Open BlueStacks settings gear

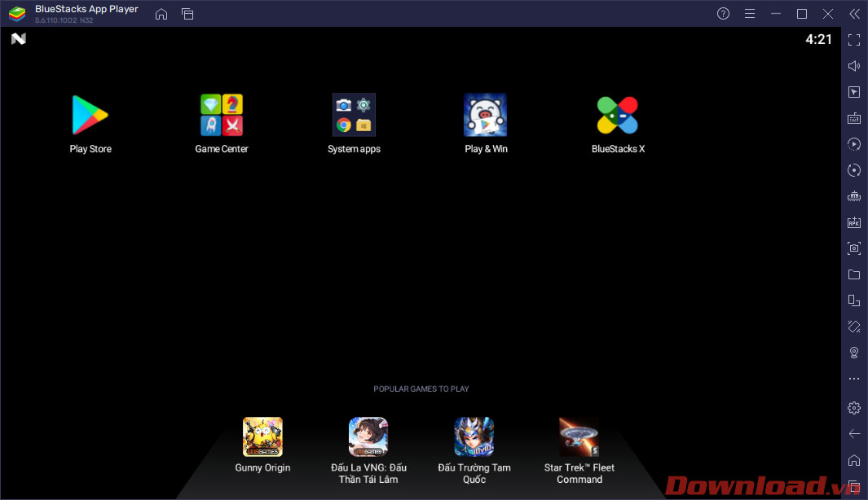854,408
